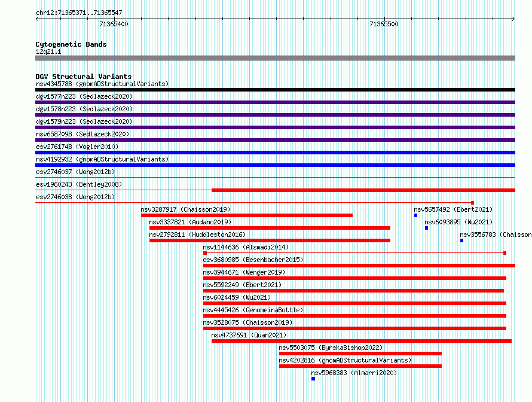Viewport: 532px width, 402px height.
Task: Click the esv2761748 Vogler2010 label
Action: (x=77, y=147)
